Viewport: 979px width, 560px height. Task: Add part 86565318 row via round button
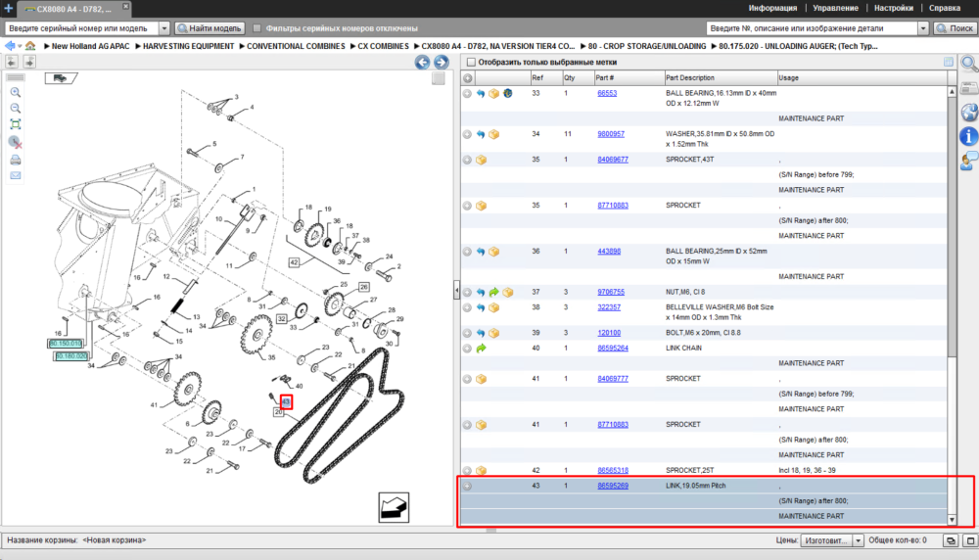[x=467, y=470]
